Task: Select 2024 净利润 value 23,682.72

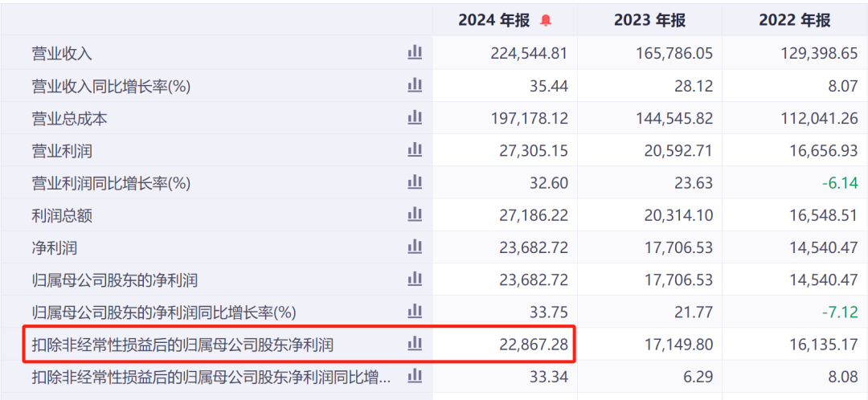Action: pyautogui.click(x=533, y=248)
